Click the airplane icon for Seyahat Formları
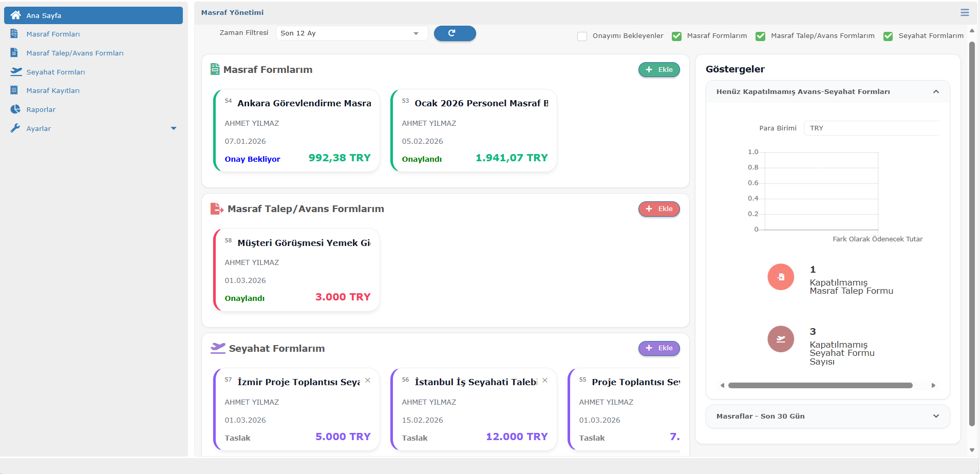Screen dimensions: 980x474 click(x=16, y=72)
